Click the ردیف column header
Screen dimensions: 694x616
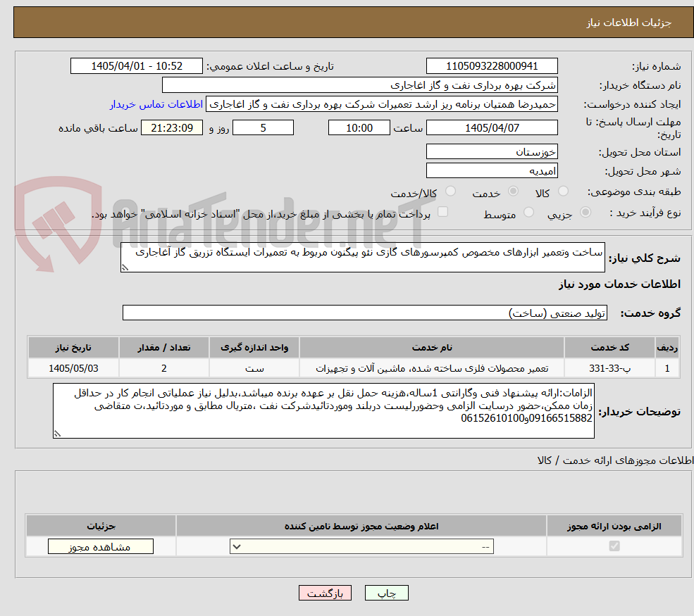667,348
